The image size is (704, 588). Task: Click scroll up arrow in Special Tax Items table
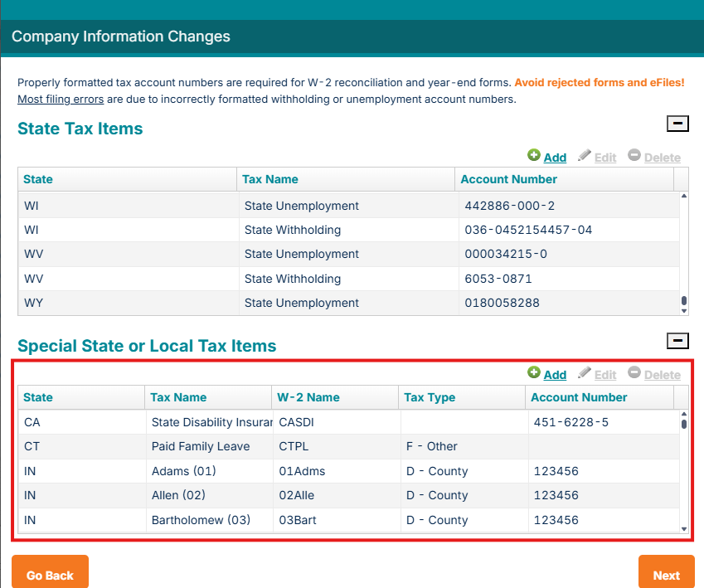click(x=684, y=414)
